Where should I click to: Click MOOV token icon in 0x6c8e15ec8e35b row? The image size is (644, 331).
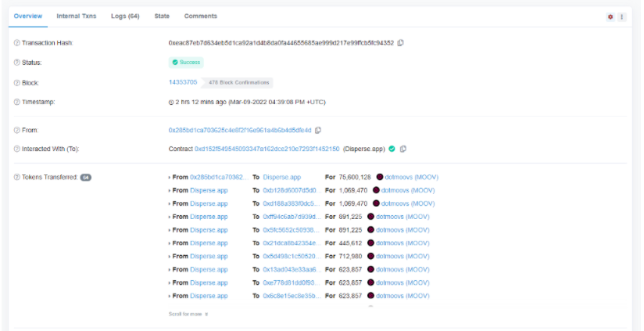click(x=371, y=296)
